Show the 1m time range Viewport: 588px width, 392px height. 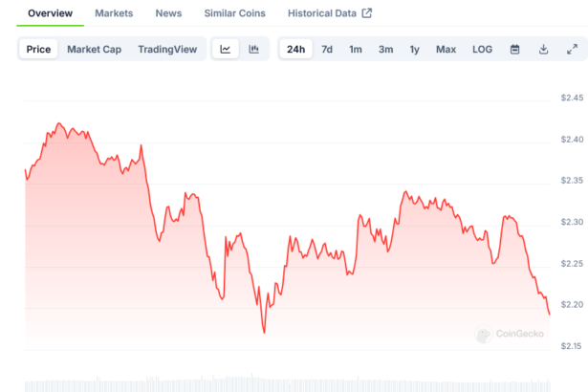[356, 50]
